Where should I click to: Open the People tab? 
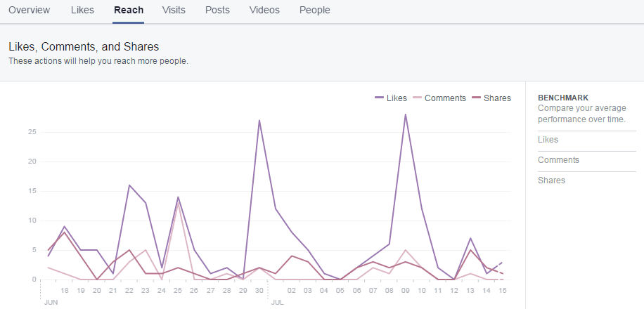pos(314,11)
